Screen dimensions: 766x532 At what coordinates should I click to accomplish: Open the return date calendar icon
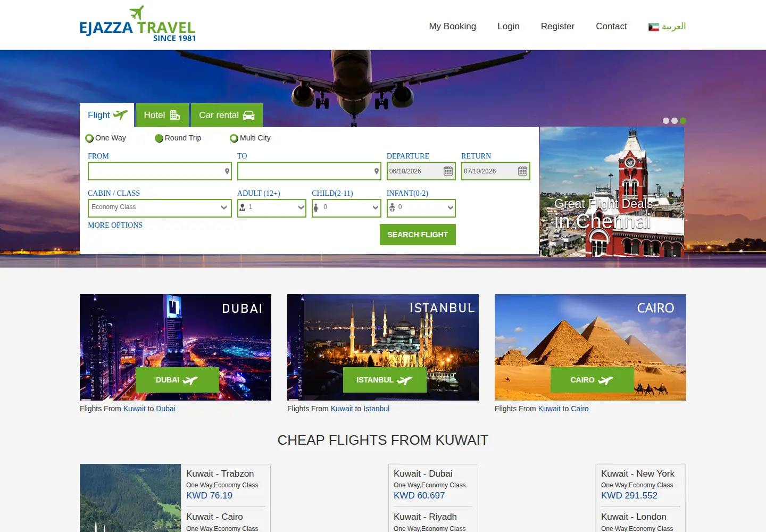click(x=523, y=171)
